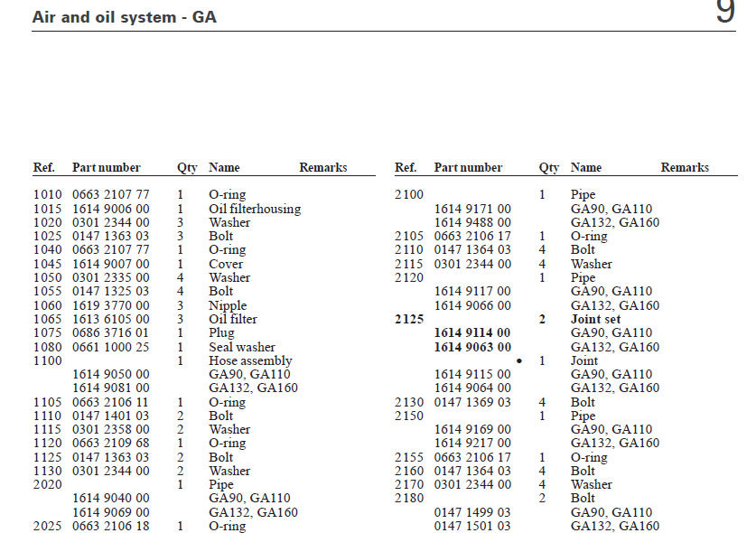Select part number 1619 3770 00
This screenshot has width=756, height=533.
point(111,305)
